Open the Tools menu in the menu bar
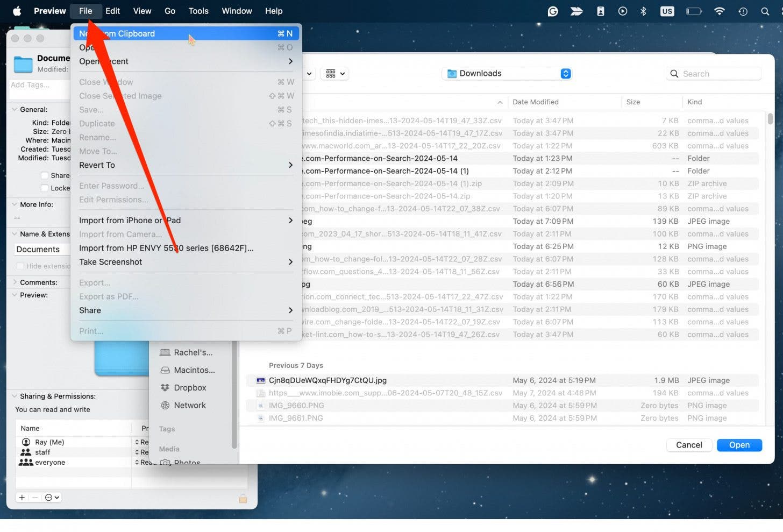Viewport: 783px width, 532px height. [198, 11]
